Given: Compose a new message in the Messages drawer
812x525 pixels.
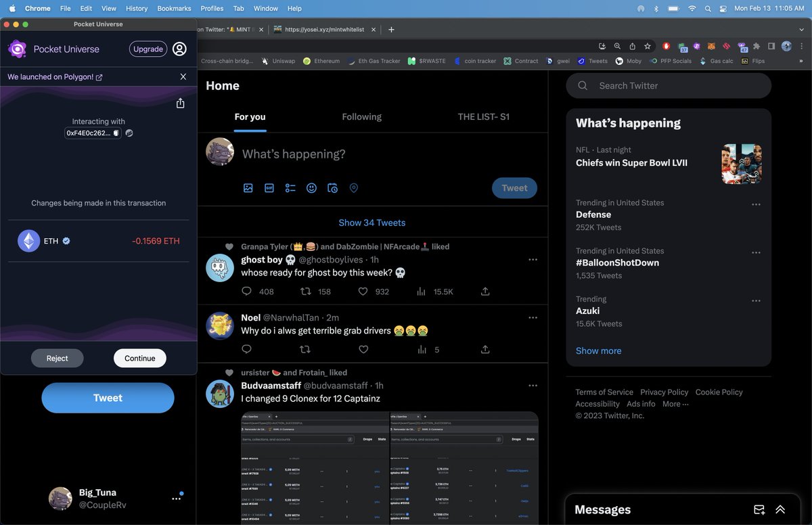Looking at the screenshot, I should tap(759, 509).
